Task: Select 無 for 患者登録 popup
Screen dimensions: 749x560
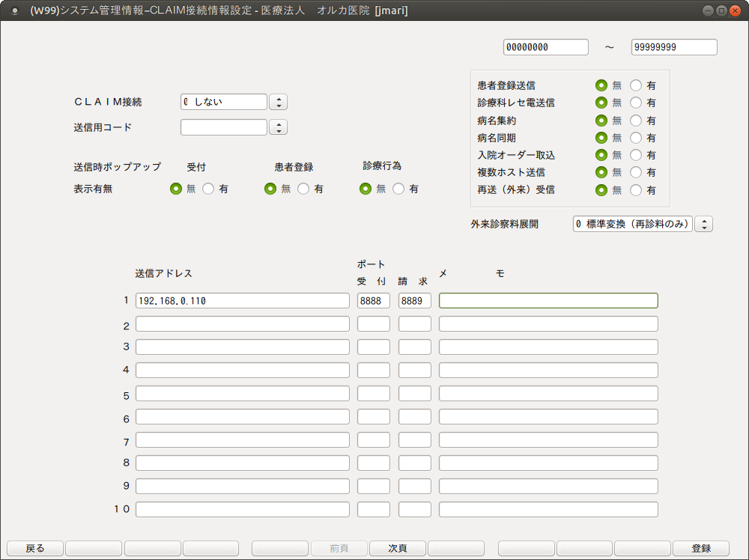Action: (x=270, y=189)
